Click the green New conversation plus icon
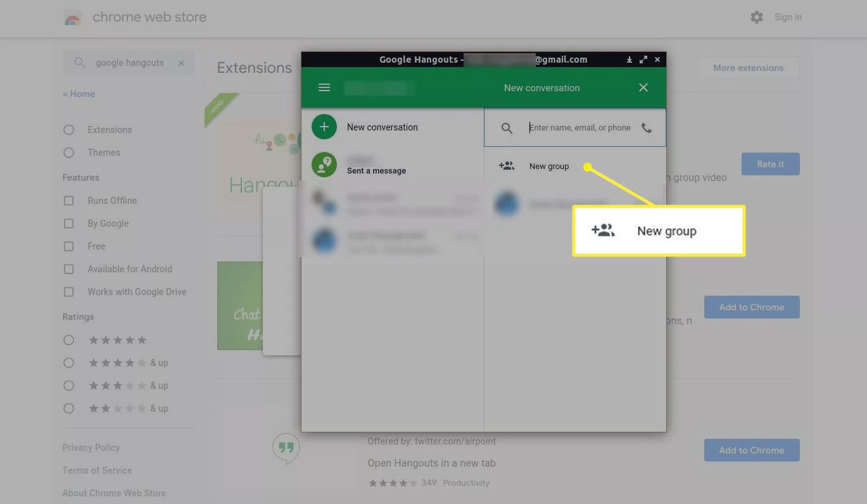 tap(324, 127)
